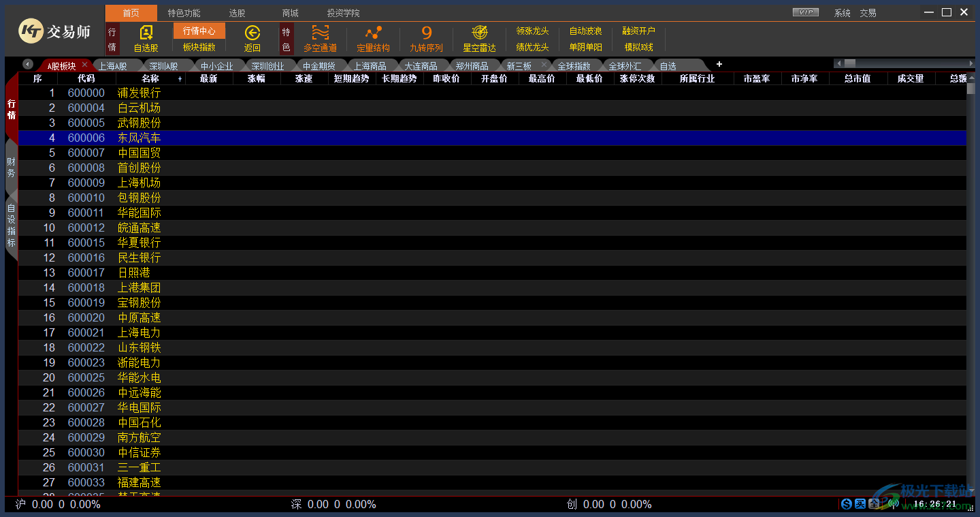Open 多空通道 indicator icon
Screen dimensions: 980x517
321,33
